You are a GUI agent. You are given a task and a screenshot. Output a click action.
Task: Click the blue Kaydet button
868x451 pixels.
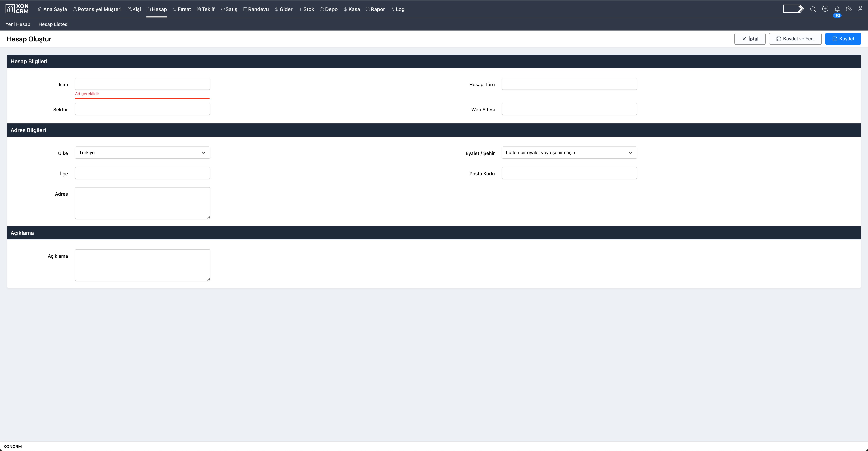pyautogui.click(x=843, y=39)
